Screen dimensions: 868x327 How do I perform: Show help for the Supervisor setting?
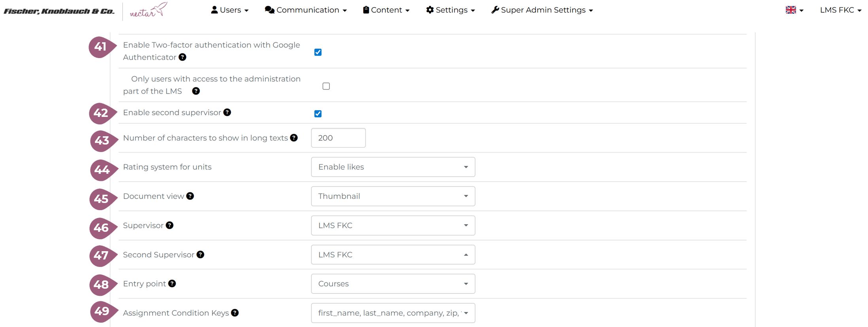pos(170,226)
